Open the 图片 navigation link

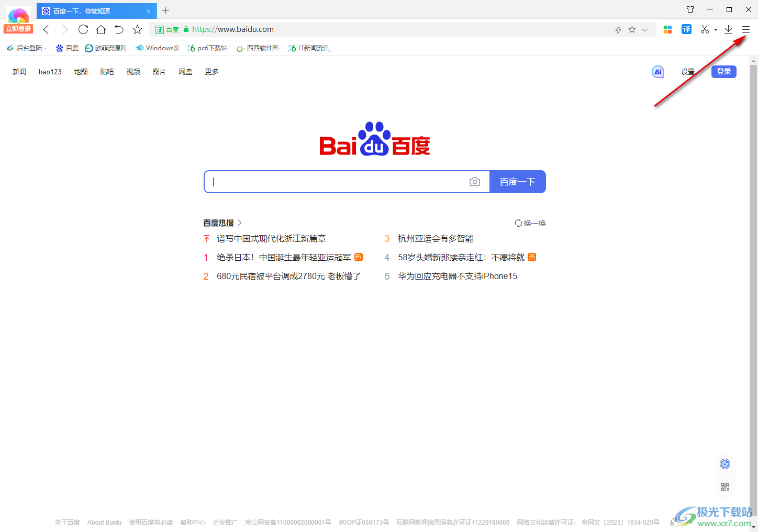[x=159, y=72]
